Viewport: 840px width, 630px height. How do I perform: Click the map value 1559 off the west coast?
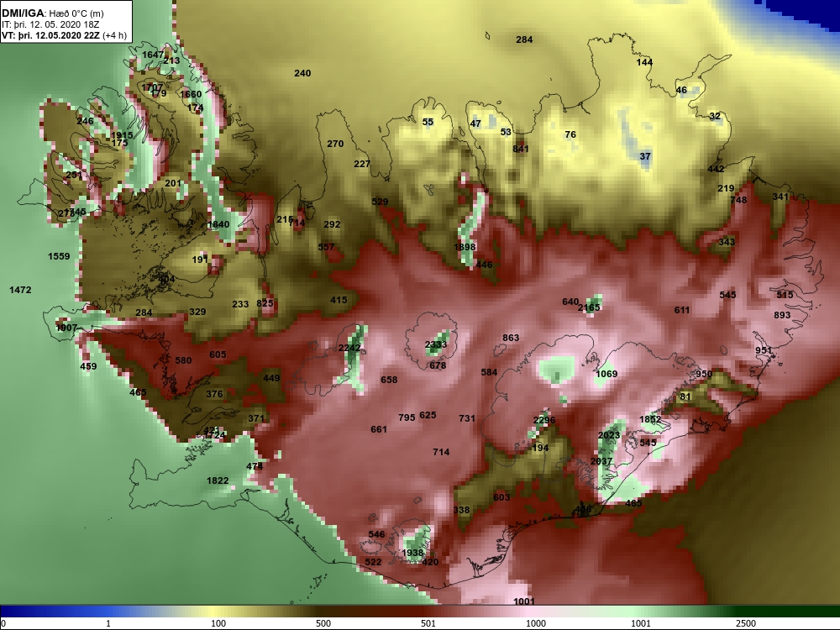59,256
